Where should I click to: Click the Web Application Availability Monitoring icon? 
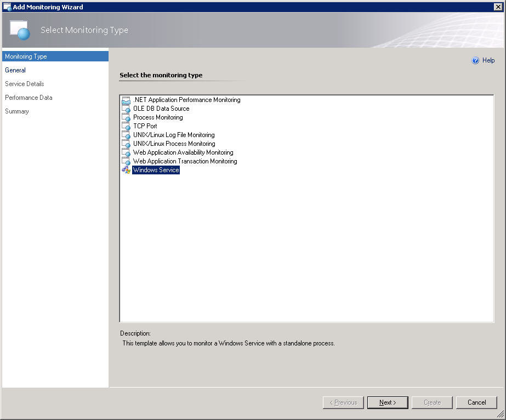coord(126,153)
